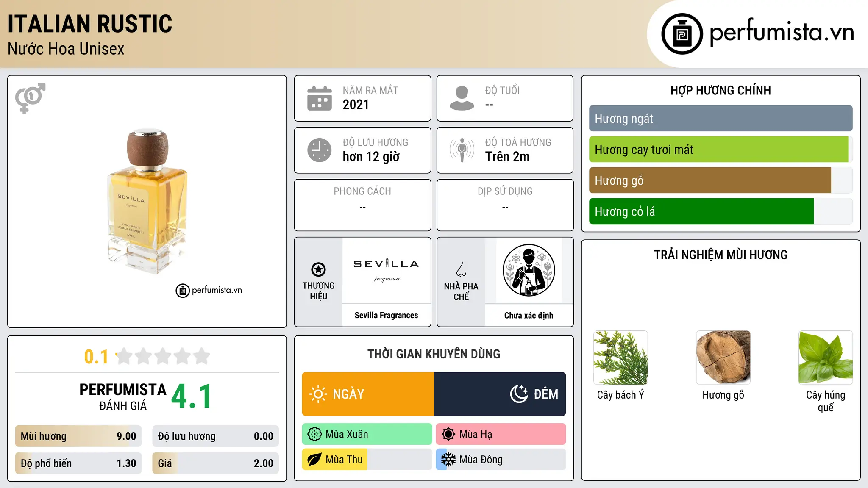Click the sun icon in the Ngày bar

pos(318,394)
